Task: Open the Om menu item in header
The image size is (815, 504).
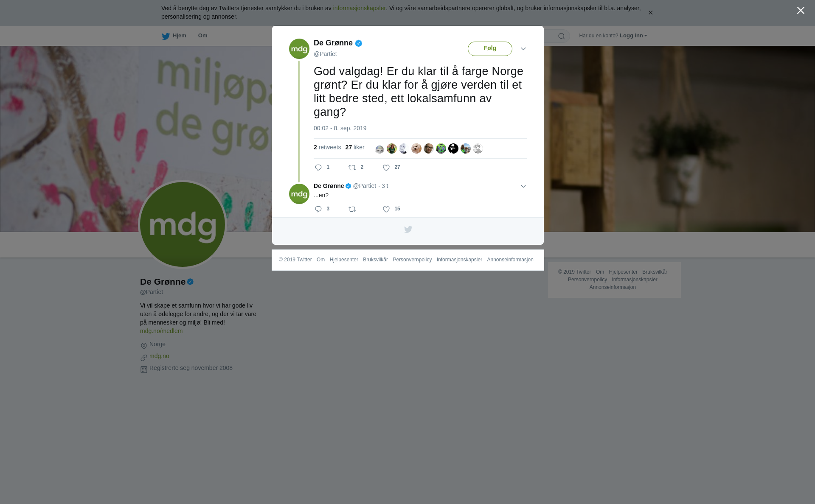Action: (202, 36)
